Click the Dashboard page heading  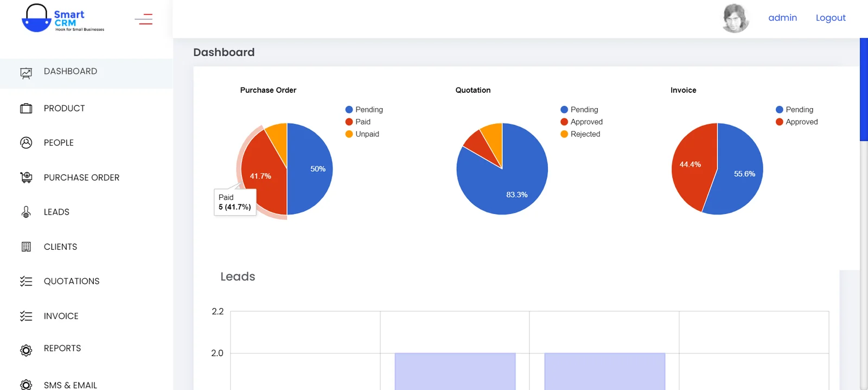224,52
